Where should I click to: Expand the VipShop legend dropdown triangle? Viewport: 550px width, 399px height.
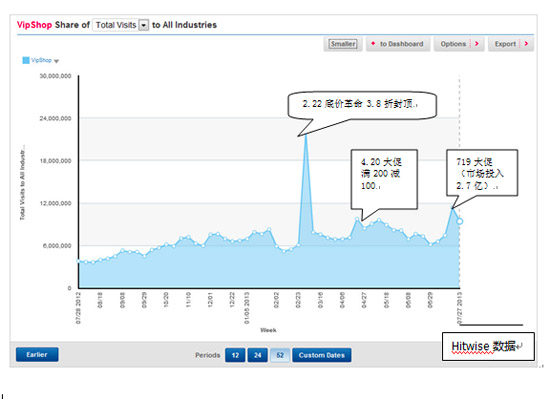pyautogui.click(x=56, y=61)
